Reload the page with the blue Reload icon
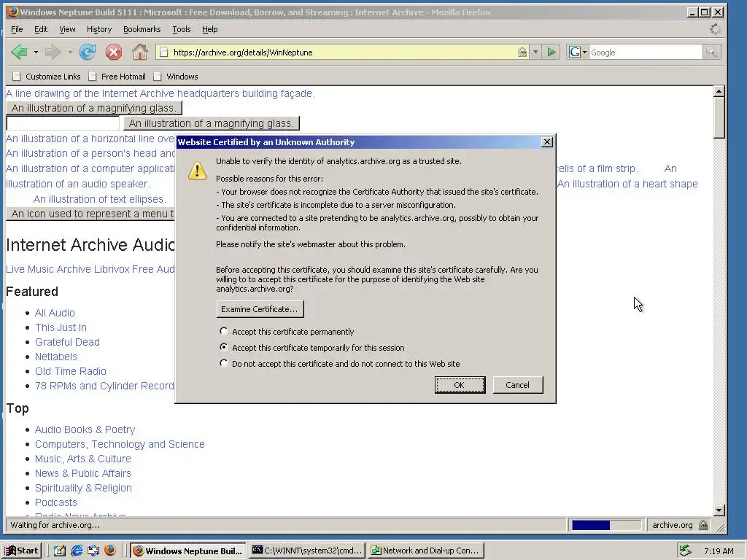The height and width of the screenshot is (560, 747). point(88,52)
